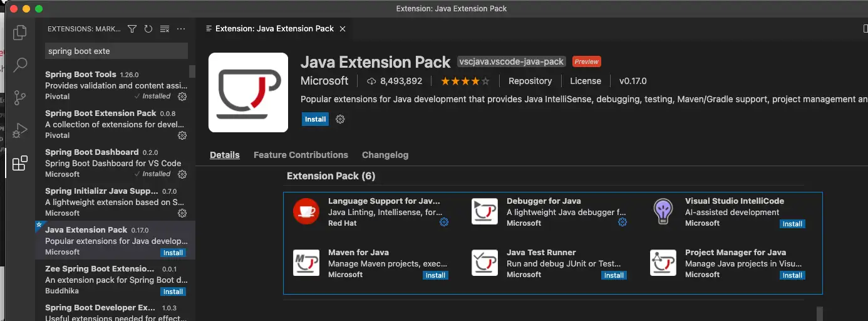The image size is (868, 321).
Task: Install the Java Extension Pack from header
Action: 316,119
